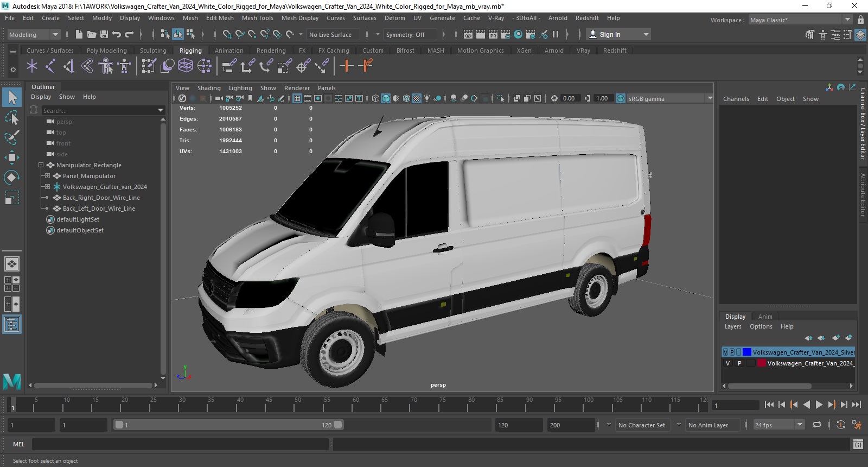Play the animation forward
Image resolution: width=868 pixels, height=467 pixels.
click(x=819, y=405)
